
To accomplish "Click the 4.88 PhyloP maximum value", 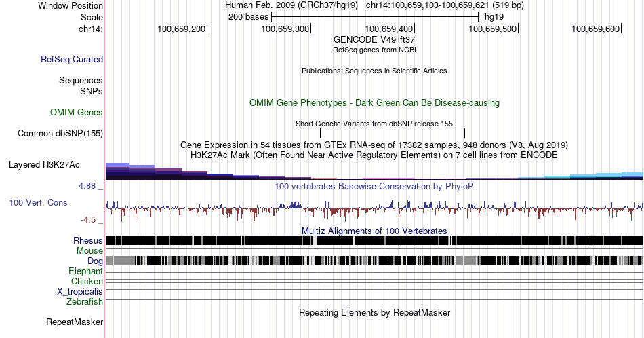I will 87,186.
